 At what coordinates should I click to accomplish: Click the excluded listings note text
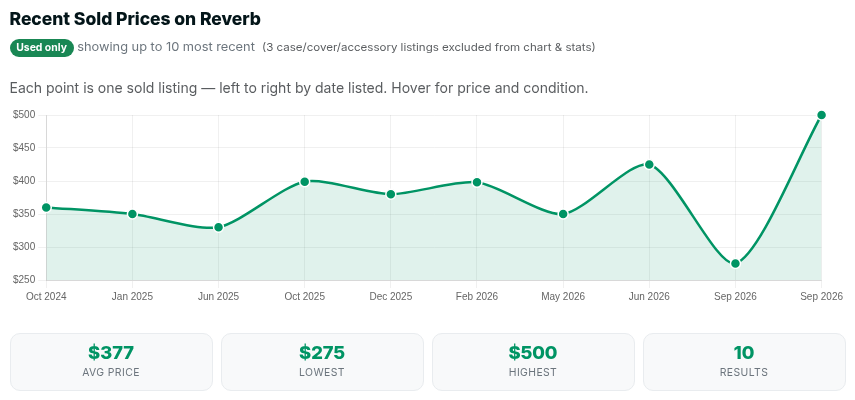point(429,47)
